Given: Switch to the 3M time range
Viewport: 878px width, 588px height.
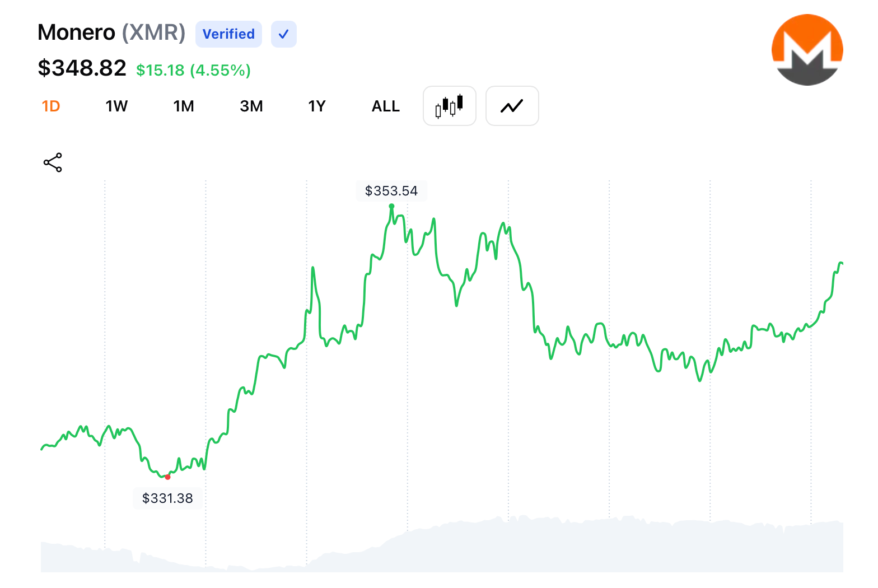Looking at the screenshot, I should click(x=251, y=106).
